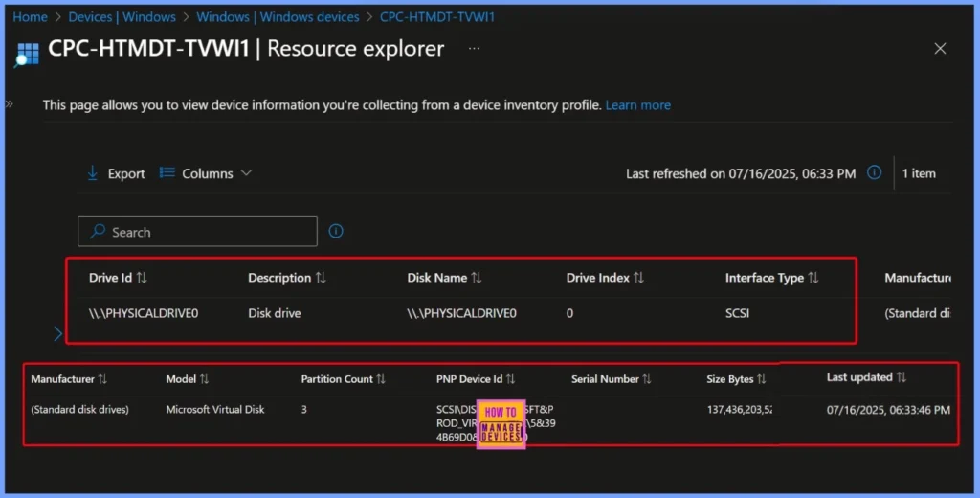Sort by Serial Number column arrows
The image size is (980, 498).
tap(647, 379)
